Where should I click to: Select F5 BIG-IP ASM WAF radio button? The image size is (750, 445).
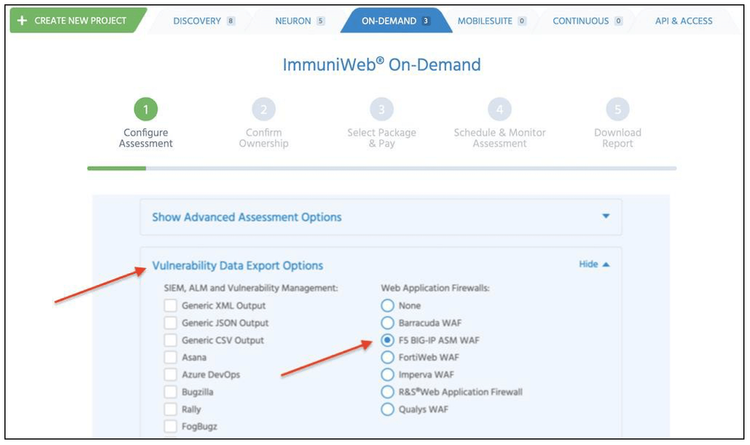(387, 340)
